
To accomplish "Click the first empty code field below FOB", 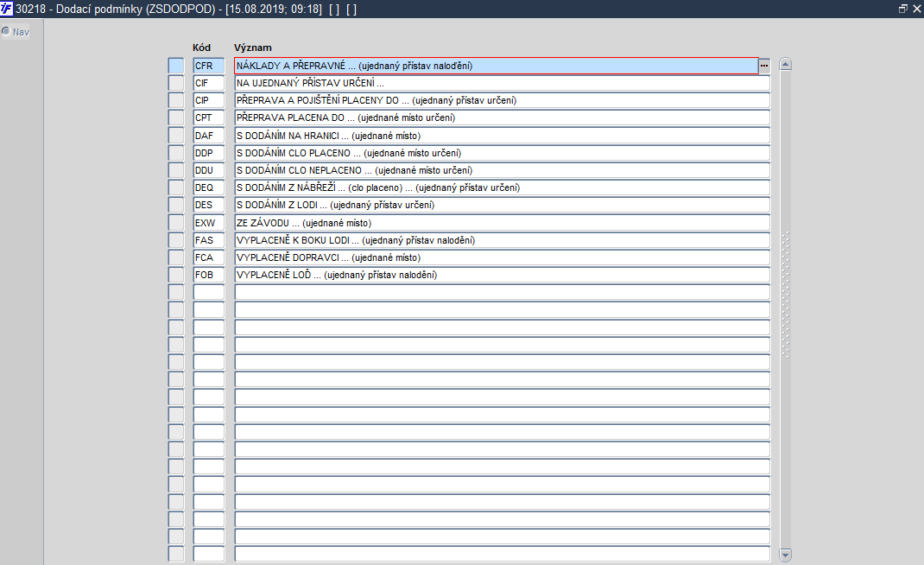I will point(209,292).
